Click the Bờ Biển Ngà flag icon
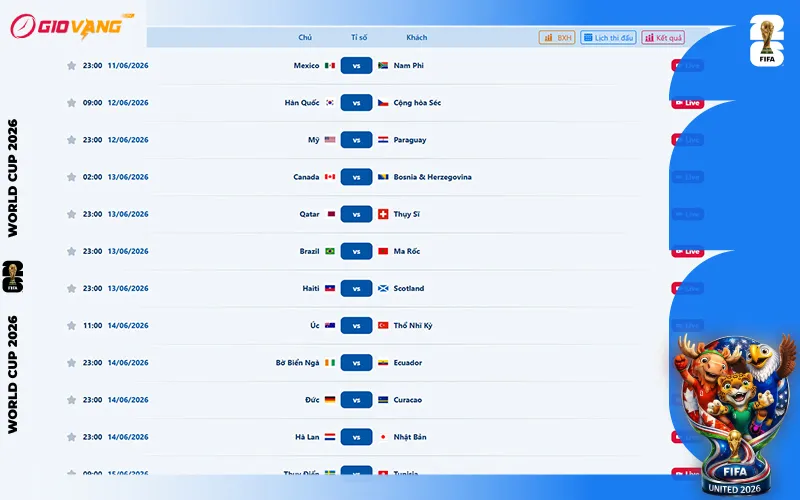The width and height of the screenshot is (800, 500). pos(330,363)
